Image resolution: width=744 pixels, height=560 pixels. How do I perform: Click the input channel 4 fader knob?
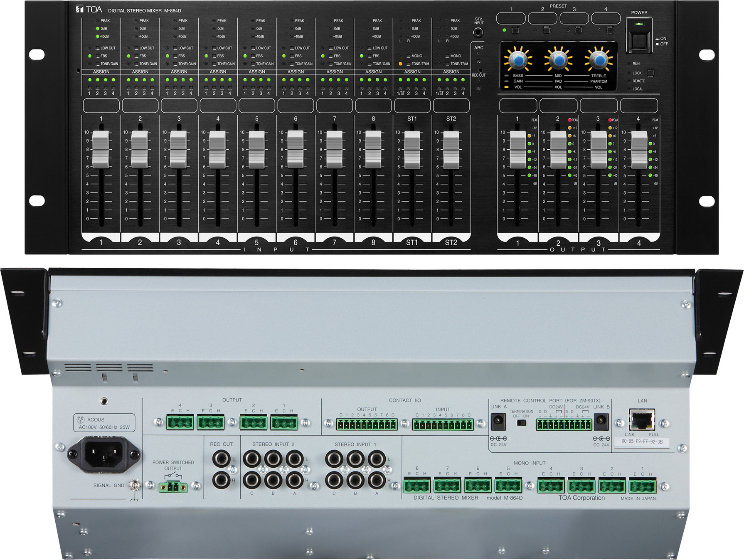pyautogui.click(x=217, y=149)
